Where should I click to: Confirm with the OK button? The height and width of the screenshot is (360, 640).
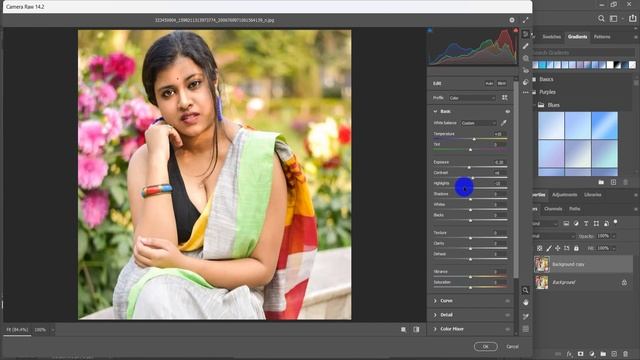coord(486,347)
